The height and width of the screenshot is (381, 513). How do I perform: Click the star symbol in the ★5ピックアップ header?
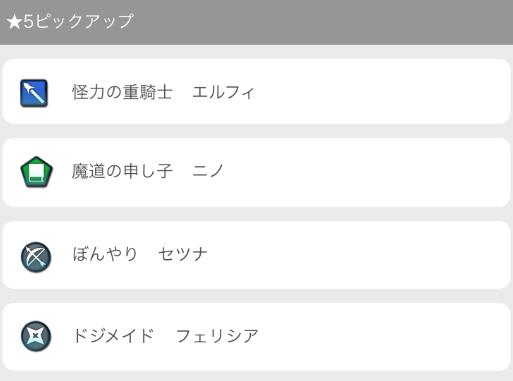14,22
